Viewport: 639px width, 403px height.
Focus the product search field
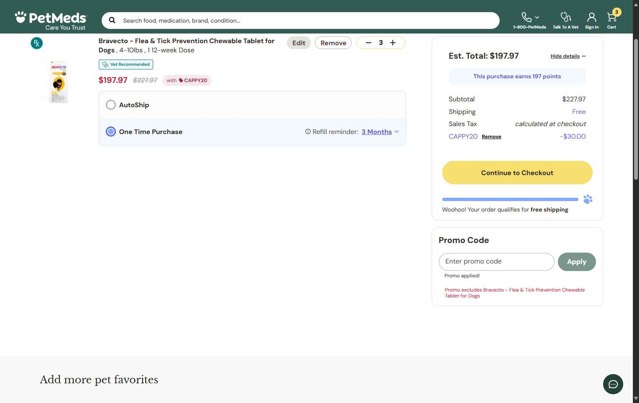pyautogui.click(x=300, y=20)
